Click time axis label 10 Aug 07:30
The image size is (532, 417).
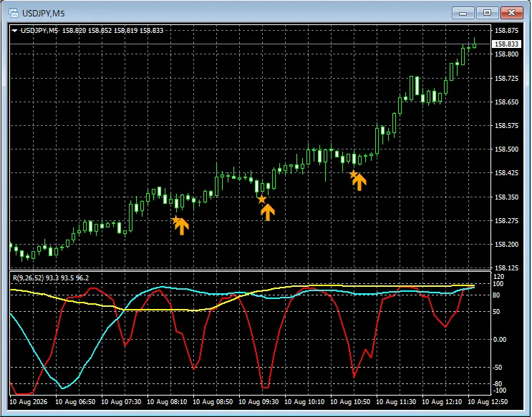[x=121, y=402]
